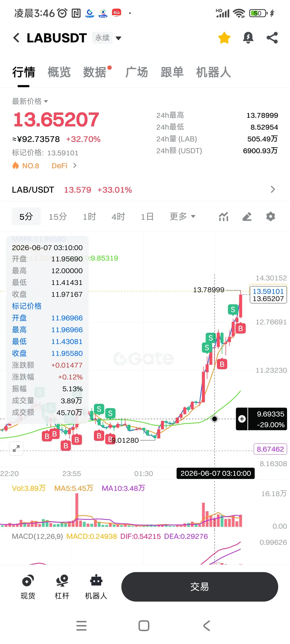Tap the 成交额 45.70万 tooltip row

coord(47,412)
